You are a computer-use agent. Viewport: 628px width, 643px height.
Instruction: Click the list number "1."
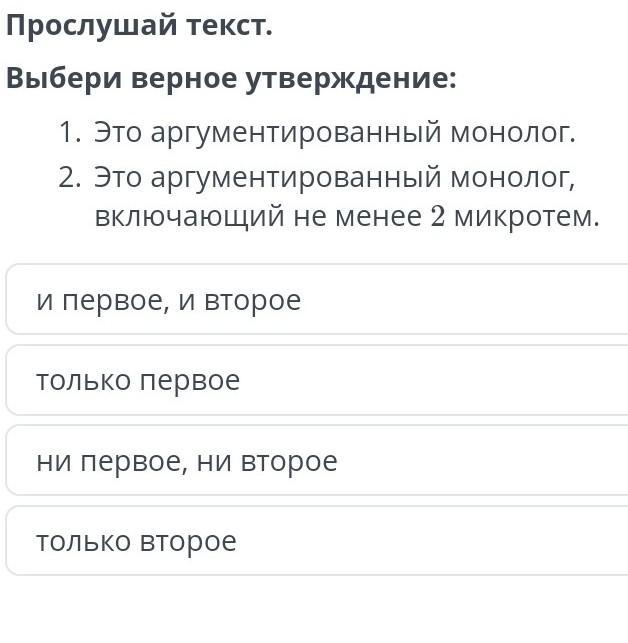pyautogui.click(x=67, y=132)
